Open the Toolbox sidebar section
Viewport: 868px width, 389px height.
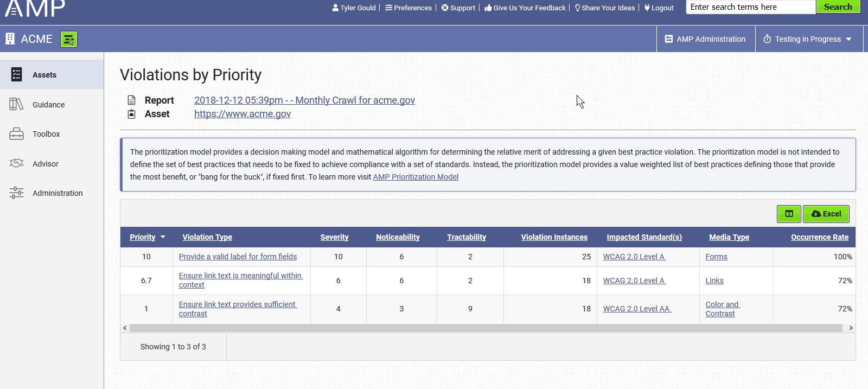click(x=52, y=134)
